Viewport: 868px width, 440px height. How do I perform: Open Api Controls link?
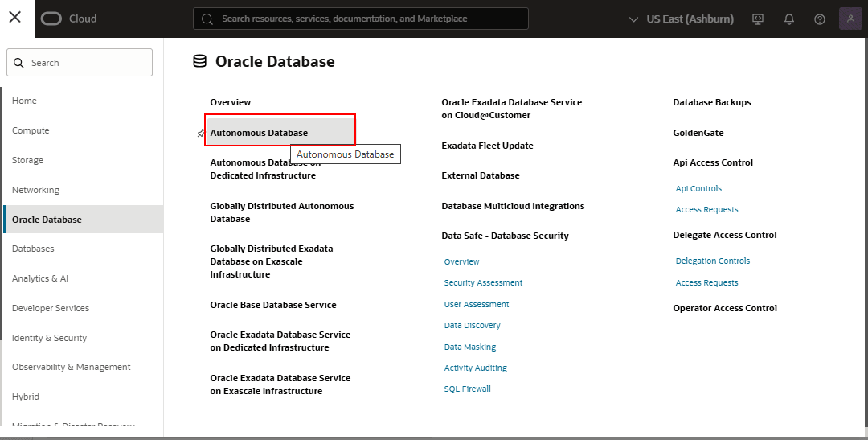[x=698, y=188]
